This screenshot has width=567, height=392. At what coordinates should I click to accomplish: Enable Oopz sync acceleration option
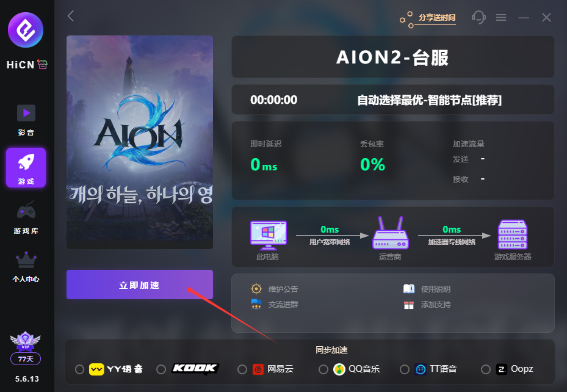coord(486,369)
